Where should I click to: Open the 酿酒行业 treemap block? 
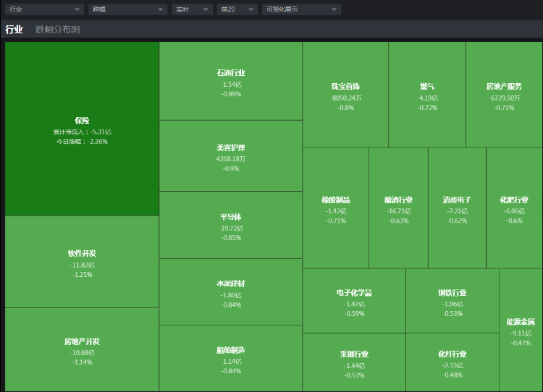click(398, 208)
